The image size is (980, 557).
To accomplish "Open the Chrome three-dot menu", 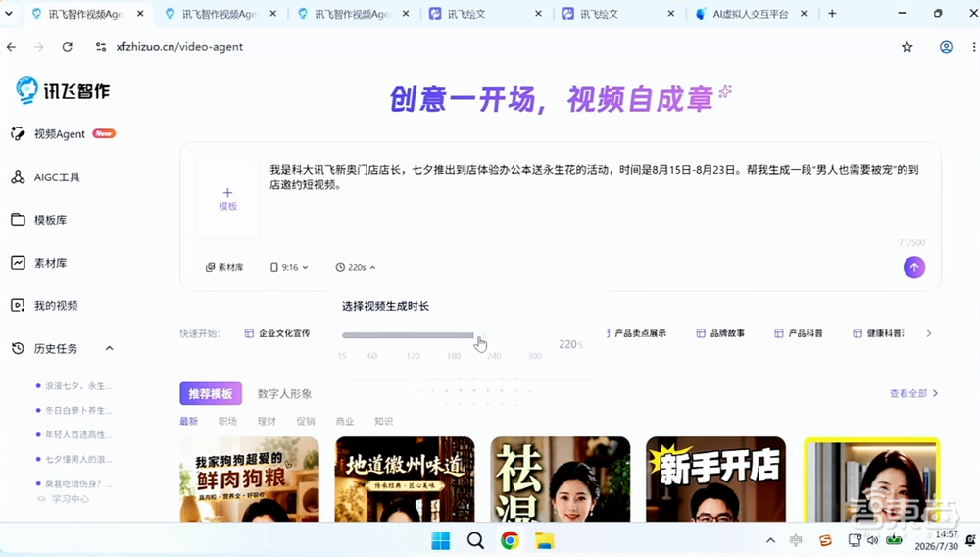I will pyautogui.click(x=974, y=47).
